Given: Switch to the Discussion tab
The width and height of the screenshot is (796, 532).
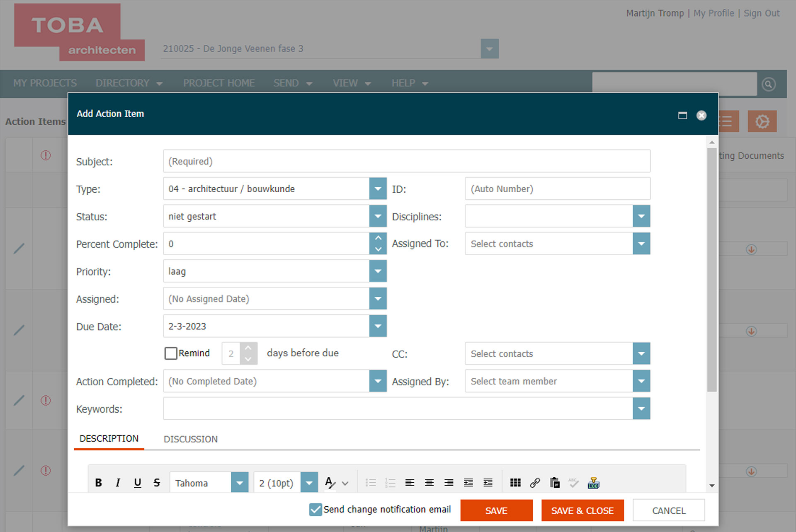Looking at the screenshot, I should pos(190,439).
